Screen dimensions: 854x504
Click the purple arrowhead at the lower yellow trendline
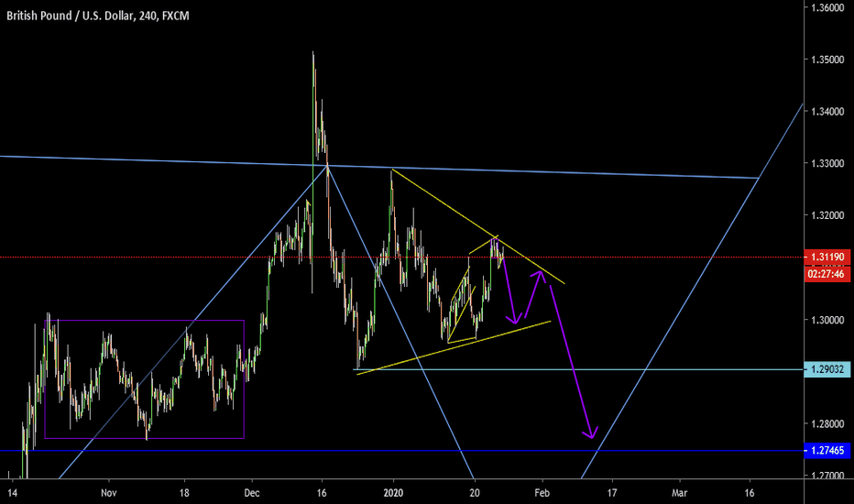(x=515, y=320)
